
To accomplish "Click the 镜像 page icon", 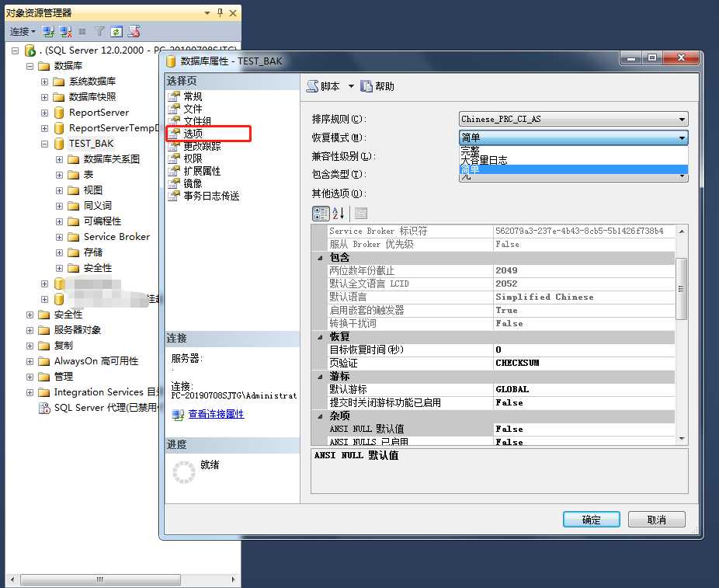I will tap(174, 183).
